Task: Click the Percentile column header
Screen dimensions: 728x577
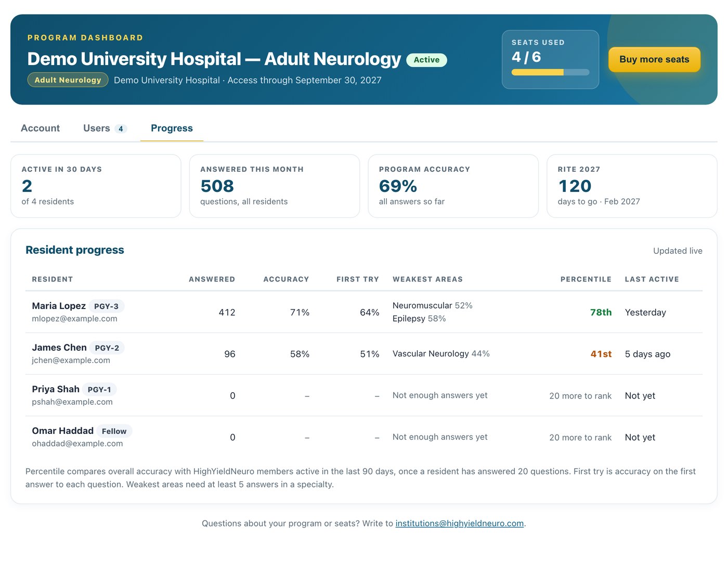Action: point(586,279)
